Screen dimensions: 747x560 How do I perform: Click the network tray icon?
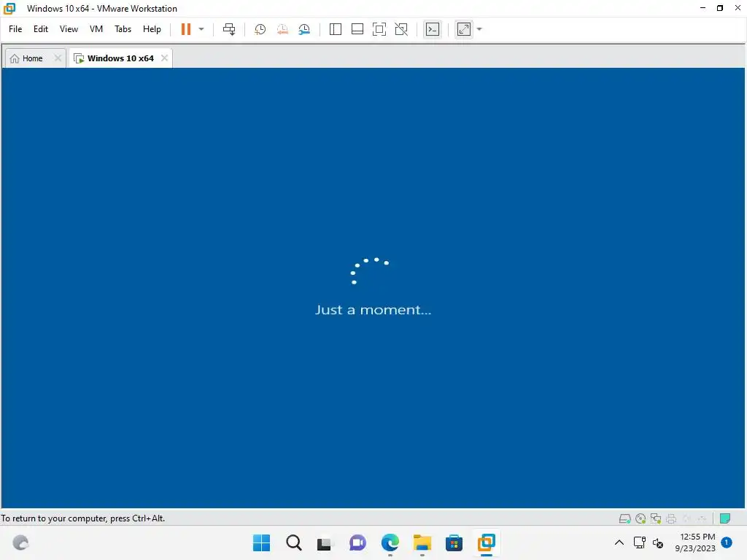click(639, 542)
